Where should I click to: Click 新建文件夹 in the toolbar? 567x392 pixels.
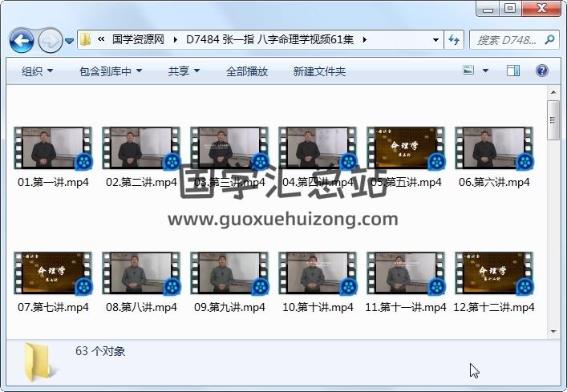click(319, 71)
